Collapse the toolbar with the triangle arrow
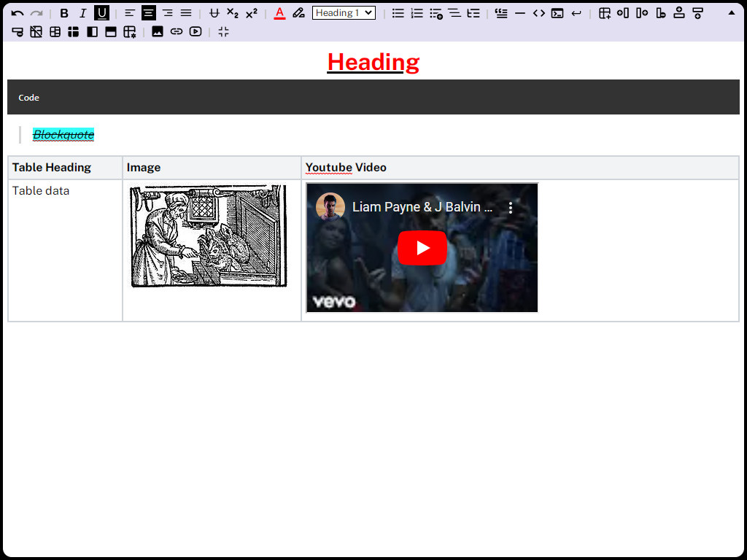Screen dimensions: 747x560 point(732,13)
